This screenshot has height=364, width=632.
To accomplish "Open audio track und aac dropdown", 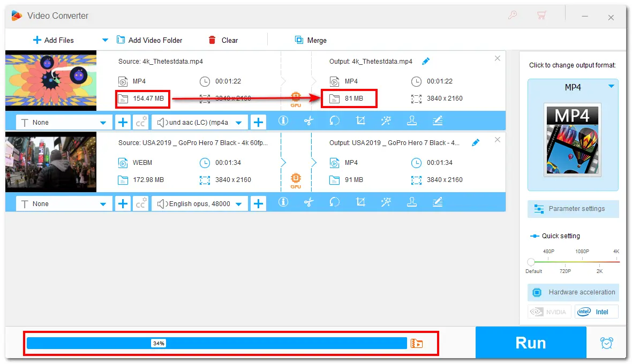I will pyautogui.click(x=200, y=123).
